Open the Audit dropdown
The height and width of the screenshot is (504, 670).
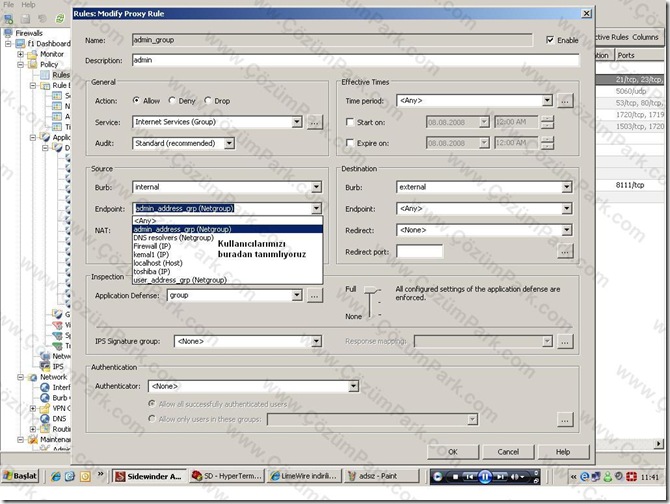click(229, 143)
